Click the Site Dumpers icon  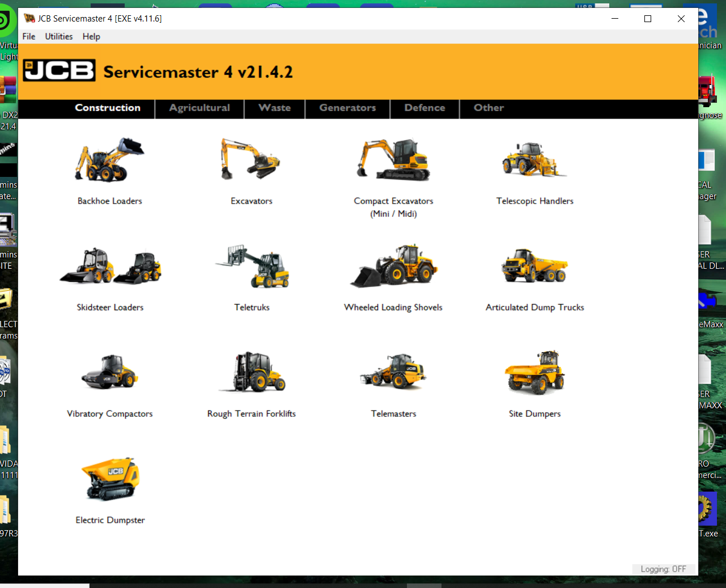534,373
